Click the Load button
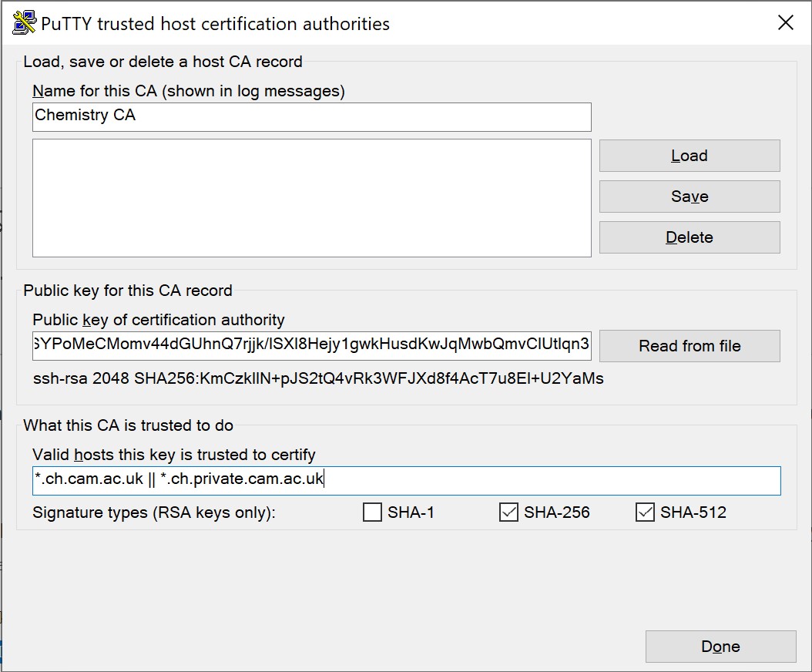 click(690, 156)
